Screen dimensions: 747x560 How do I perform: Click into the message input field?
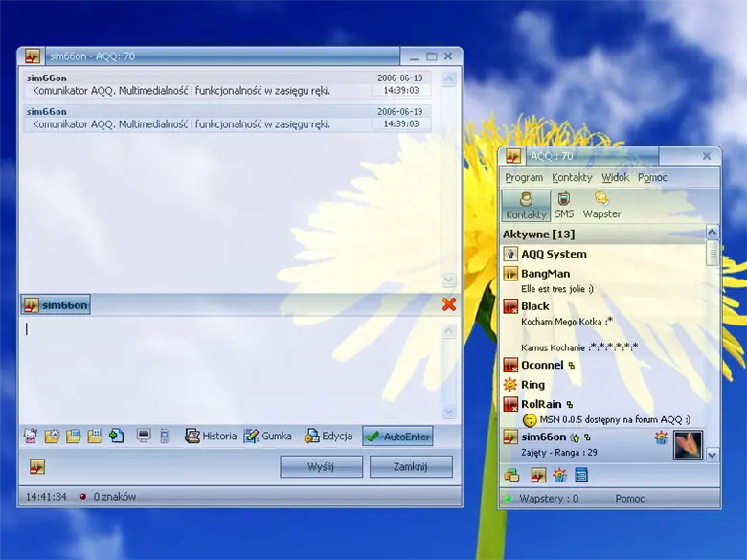click(x=231, y=370)
